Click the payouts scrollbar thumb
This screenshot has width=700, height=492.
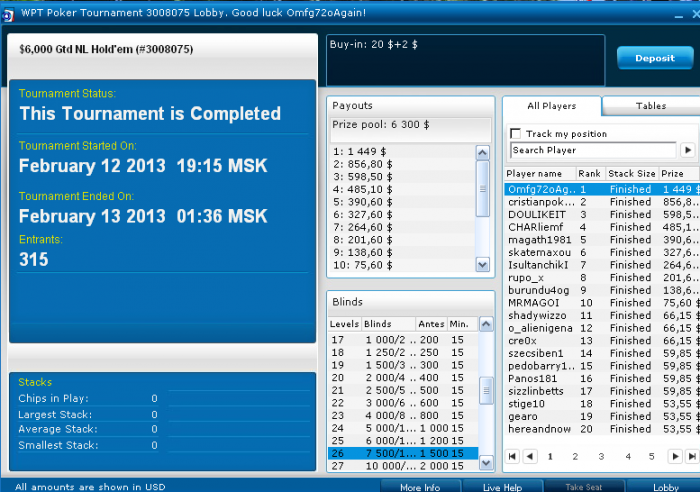[483, 189]
